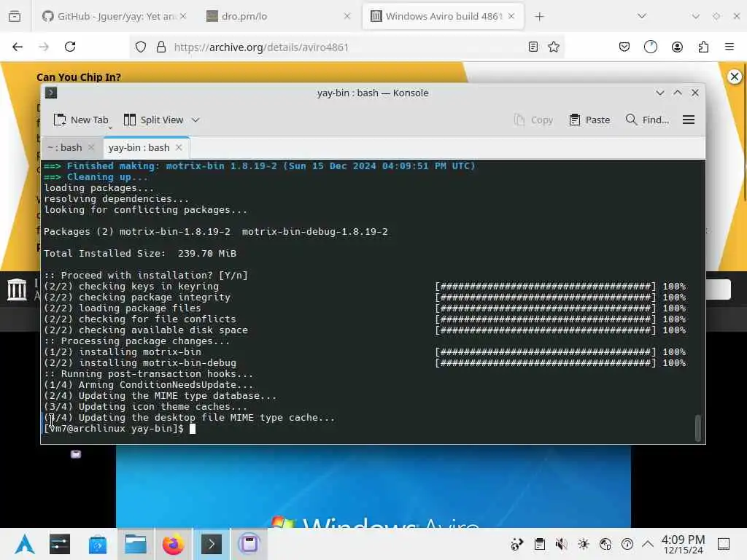
Task: Select the 'yay-bin : bash' Konsole tab
Action: point(139,147)
